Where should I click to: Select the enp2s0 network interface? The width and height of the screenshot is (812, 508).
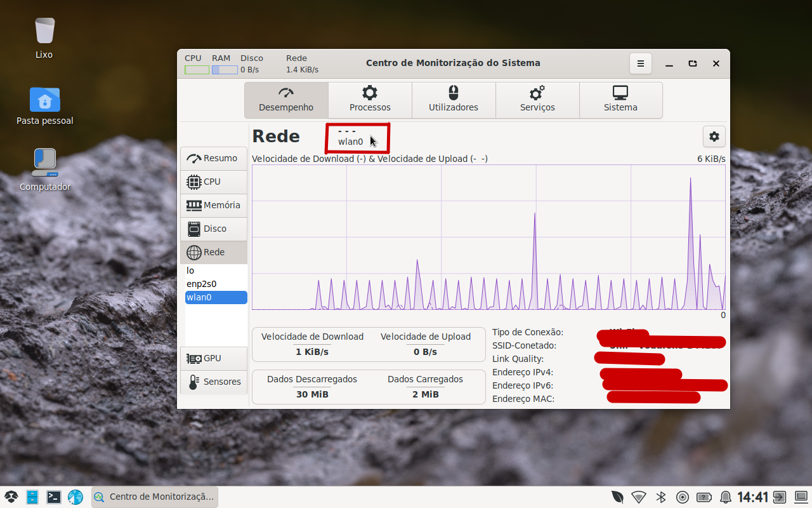click(201, 284)
